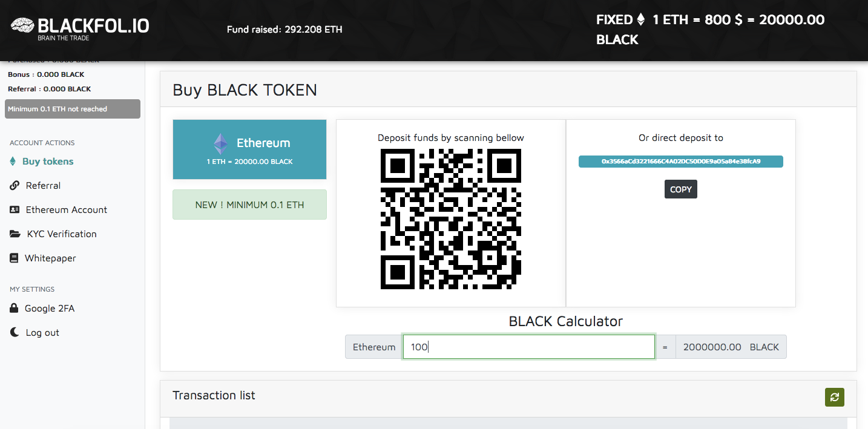Click the deposit wallet address
The image size is (868, 429).
tap(681, 162)
